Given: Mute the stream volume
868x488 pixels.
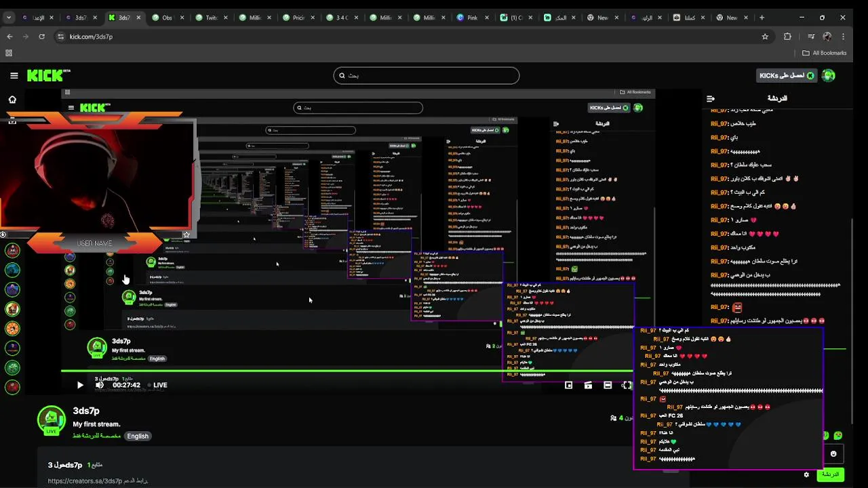Looking at the screenshot, I should click(100, 385).
